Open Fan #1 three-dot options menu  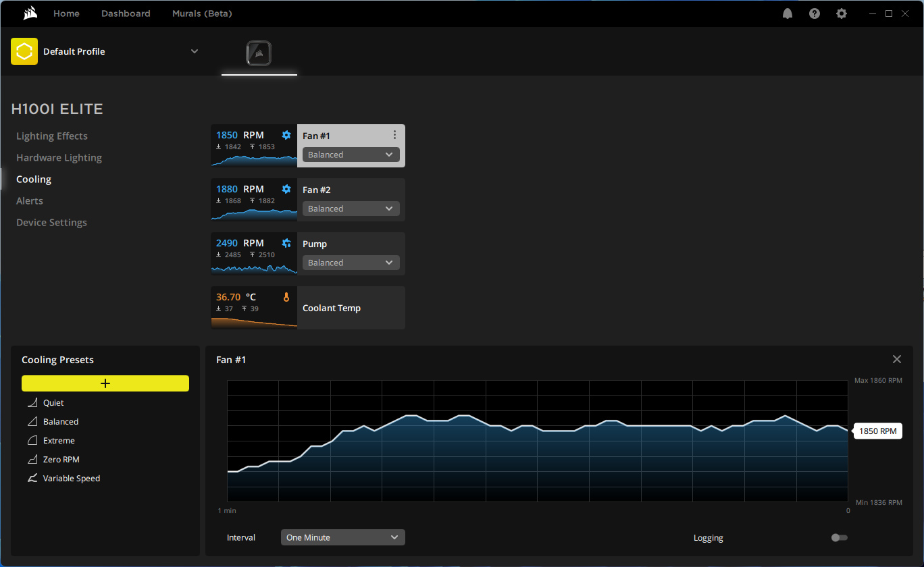[395, 135]
